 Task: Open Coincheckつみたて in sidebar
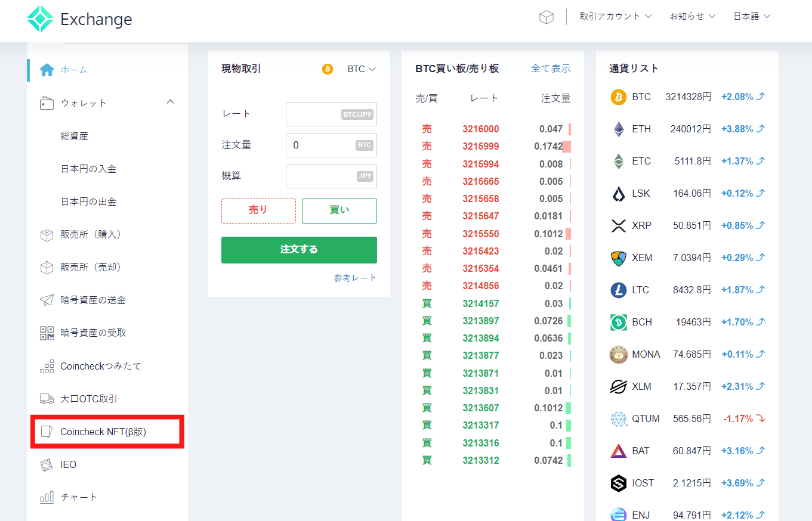(101, 366)
